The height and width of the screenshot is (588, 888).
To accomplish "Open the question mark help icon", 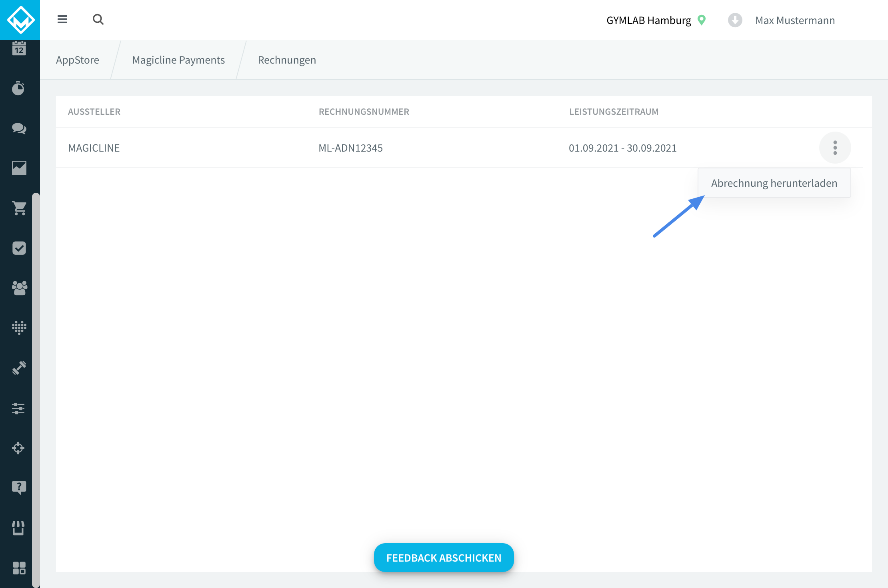I will click(19, 488).
